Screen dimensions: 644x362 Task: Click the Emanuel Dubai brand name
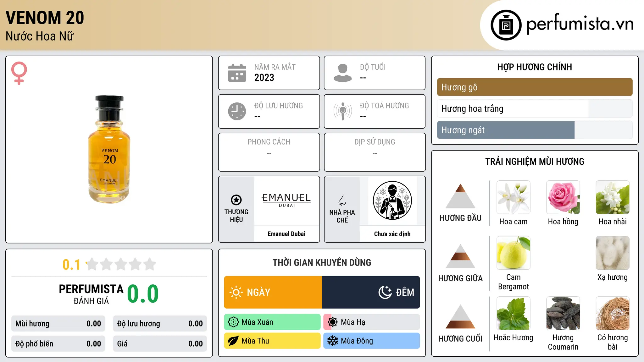pos(286,234)
